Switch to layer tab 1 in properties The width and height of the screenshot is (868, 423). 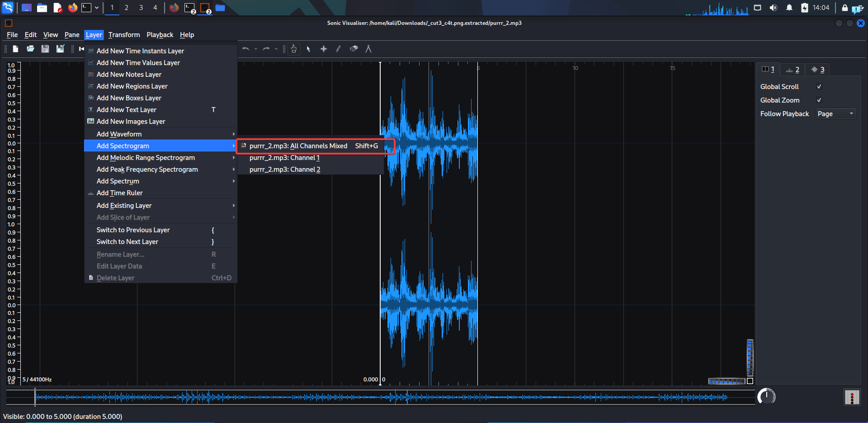coord(768,69)
